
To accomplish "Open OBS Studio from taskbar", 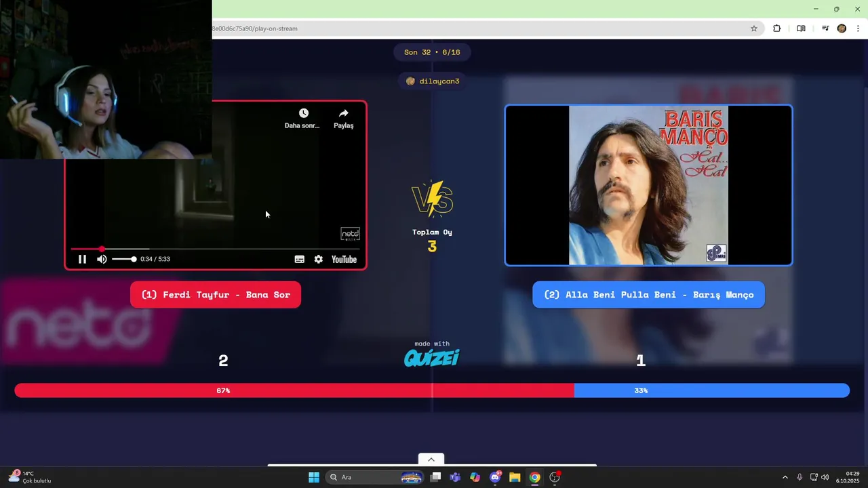I will (x=555, y=477).
